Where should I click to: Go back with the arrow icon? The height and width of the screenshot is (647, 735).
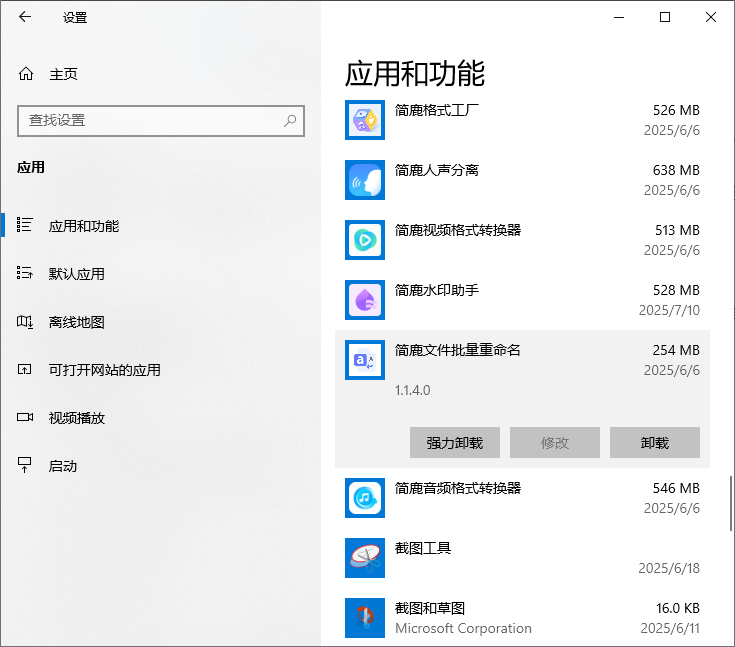pyautogui.click(x=25, y=17)
